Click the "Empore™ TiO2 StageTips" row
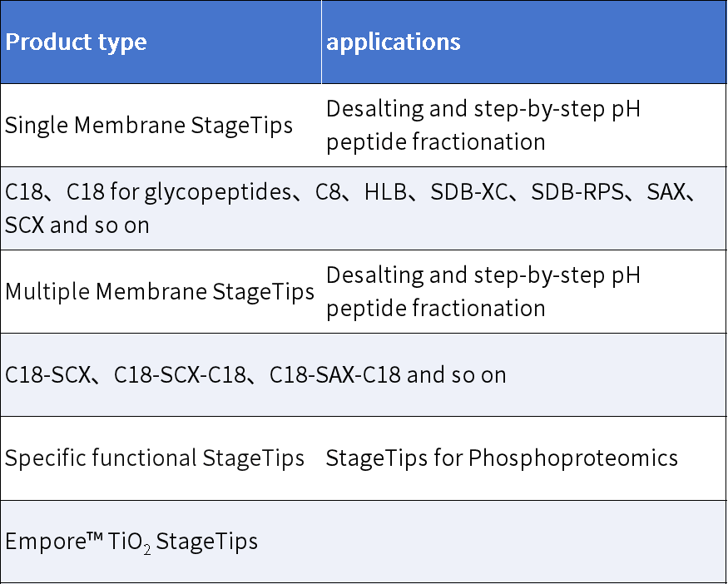 pyautogui.click(x=131, y=542)
